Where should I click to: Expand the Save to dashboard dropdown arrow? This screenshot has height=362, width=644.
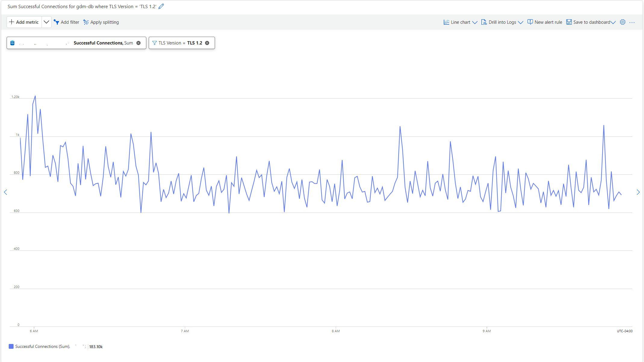click(613, 22)
